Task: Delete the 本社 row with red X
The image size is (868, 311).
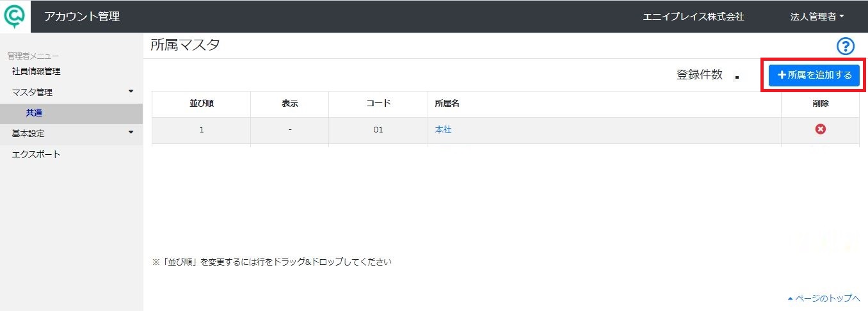Action: click(x=820, y=129)
